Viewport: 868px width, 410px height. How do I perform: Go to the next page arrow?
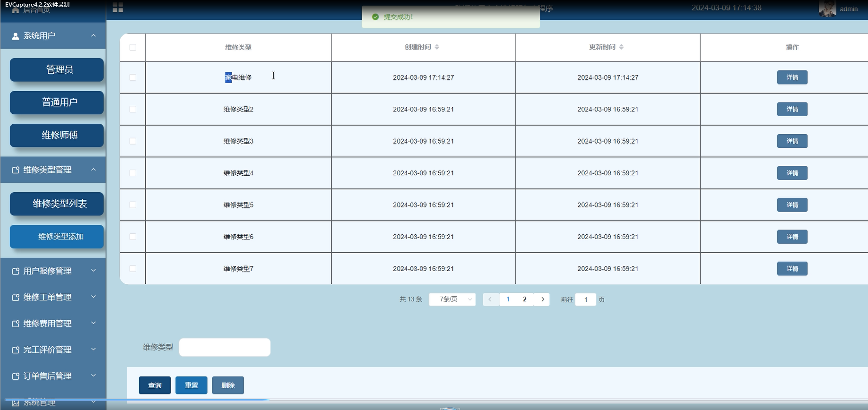click(x=542, y=299)
